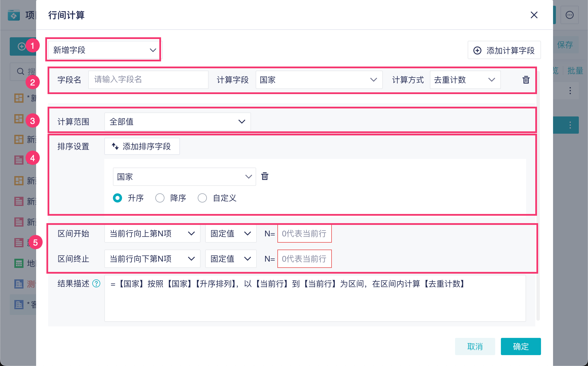Viewport: 588px width, 366px height.
Task: Expand the 计算方式 去重计数 dropdown
Action: click(465, 80)
